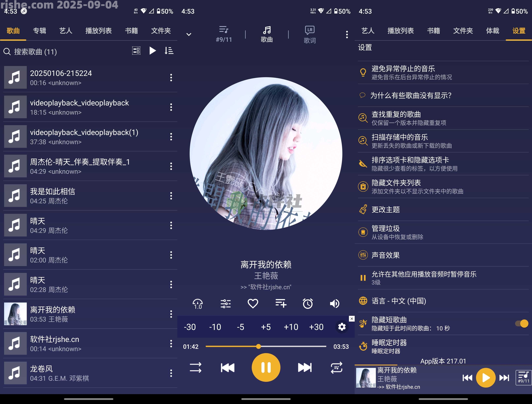Open three-dot menu for 龙卷风
Image resolution: width=532 pixels, height=404 pixels.
(x=171, y=373)
